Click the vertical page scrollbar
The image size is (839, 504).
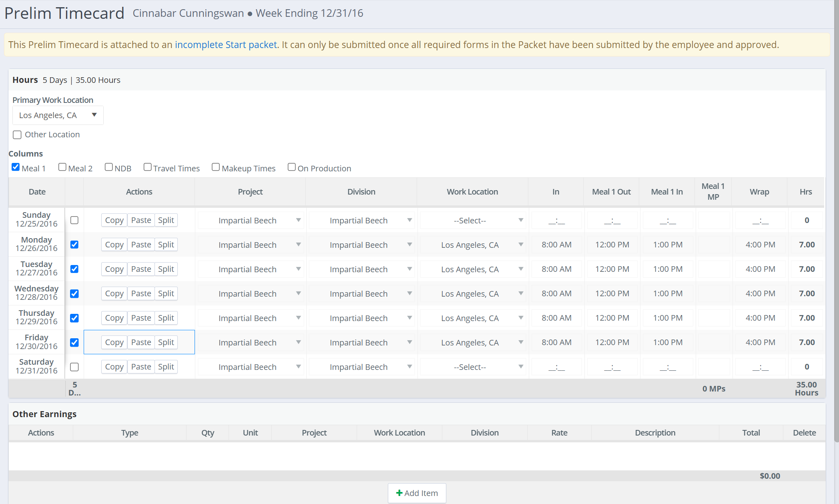pos(836,220)
